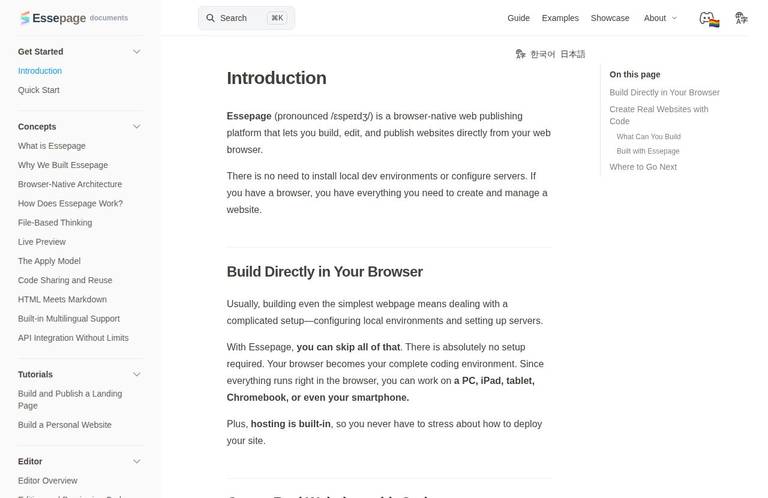Open Browser-Native Architecture page
This screenshot has width=768, height=498.
[70, 184]
